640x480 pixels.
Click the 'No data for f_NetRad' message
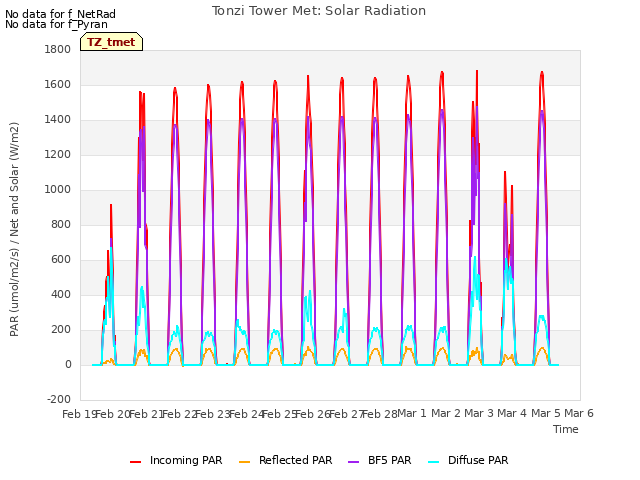(60, 14)
